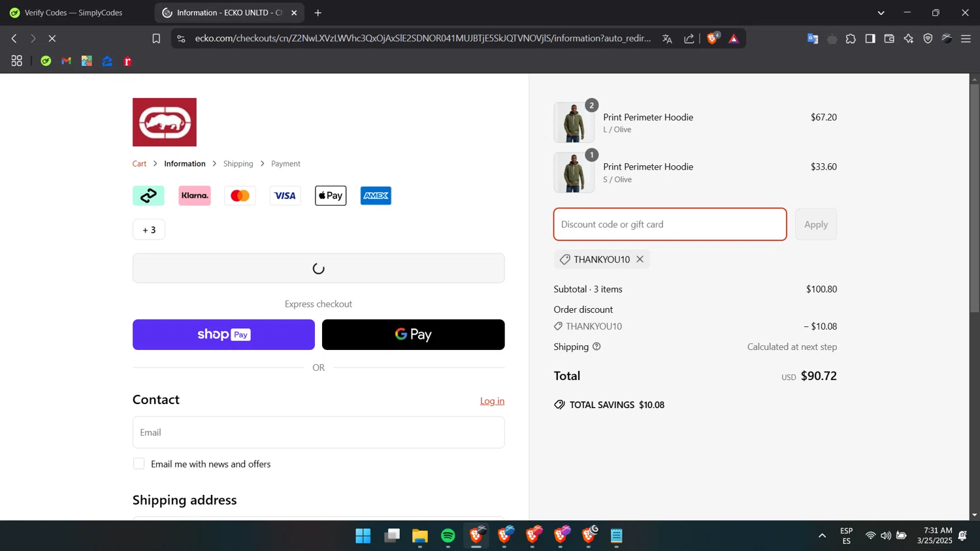Focus the Email input field
This screenshot has width=980, height=551.
[318, 432]
